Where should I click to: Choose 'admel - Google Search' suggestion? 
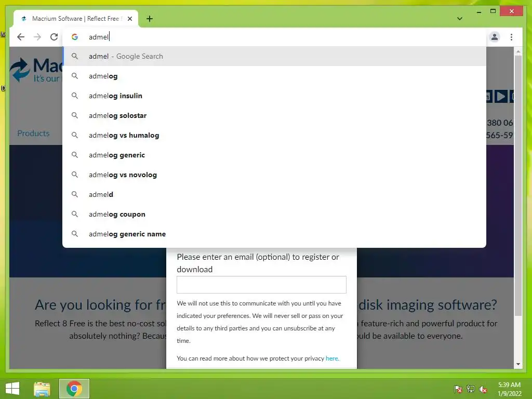click(274, 56)
